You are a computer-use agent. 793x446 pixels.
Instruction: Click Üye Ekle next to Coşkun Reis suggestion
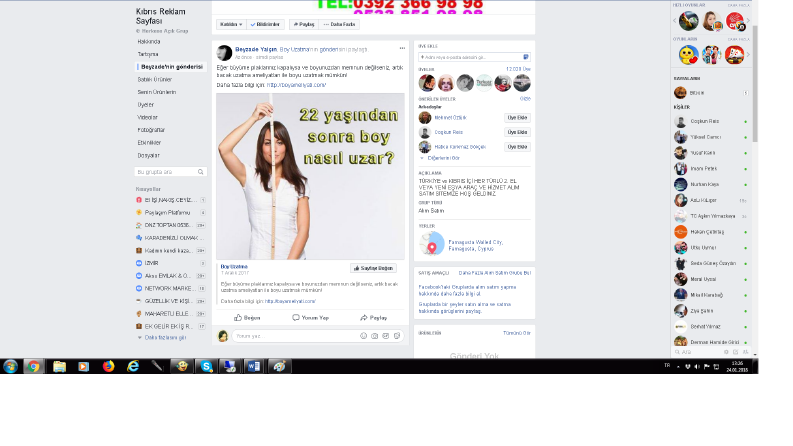[x=517, y=132]
